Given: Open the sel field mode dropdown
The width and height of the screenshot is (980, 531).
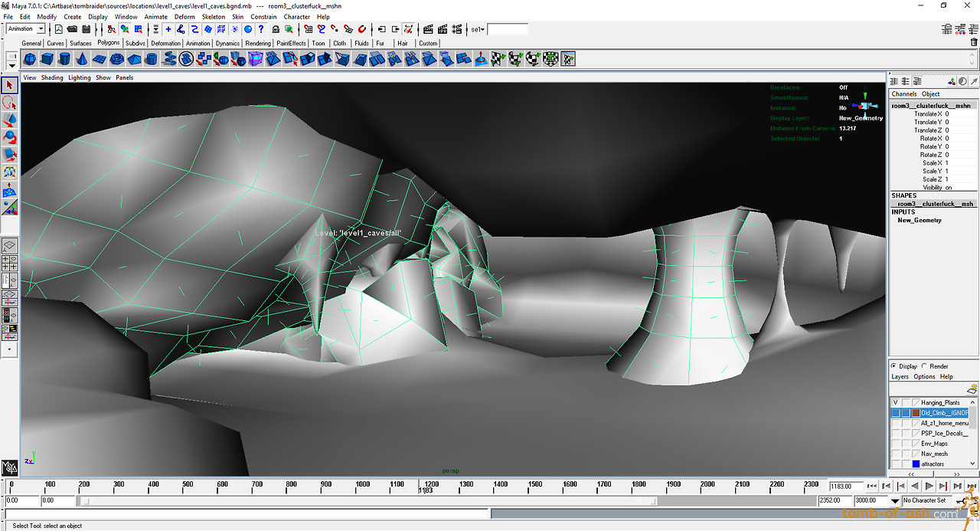Looking at the screenshot, I should (x=478, y=29).
